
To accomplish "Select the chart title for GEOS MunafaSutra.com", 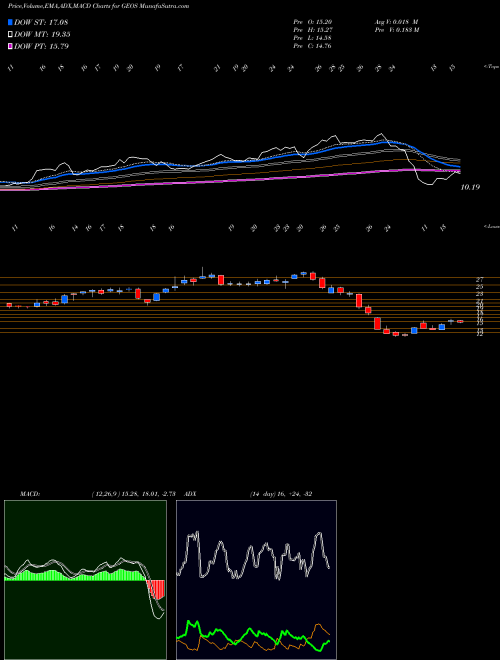I will 98,6.
